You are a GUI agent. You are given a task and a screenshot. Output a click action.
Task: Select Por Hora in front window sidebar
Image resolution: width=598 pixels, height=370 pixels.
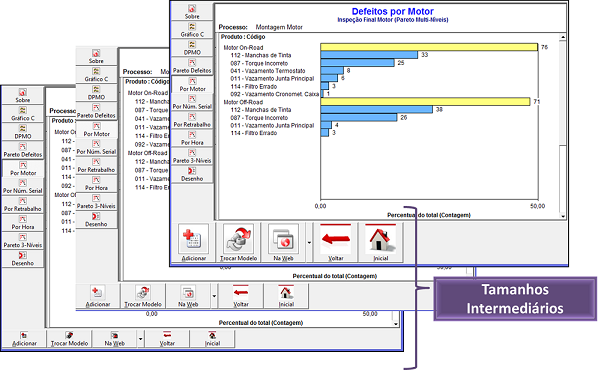point(192,138)
